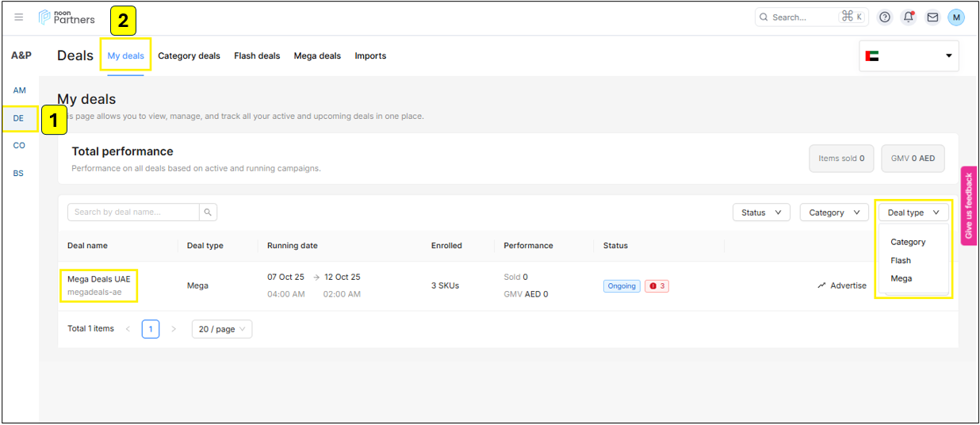Change the 20 / page size dropdown
Image resolution: width=980 pixels, height=425 pixels.
point(221,329)
